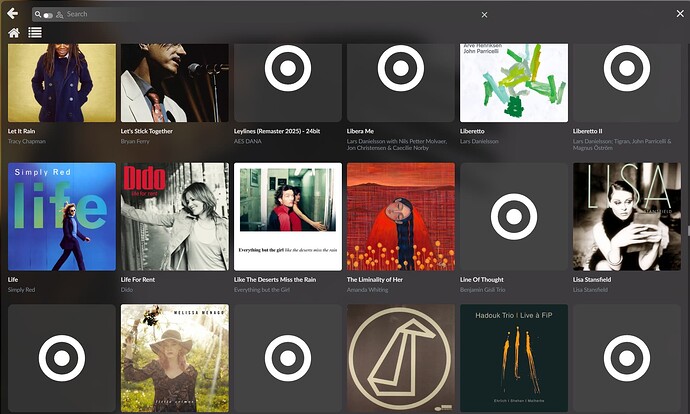
Task: Click the 'Liberetto II' title
Action: (587, 131)
